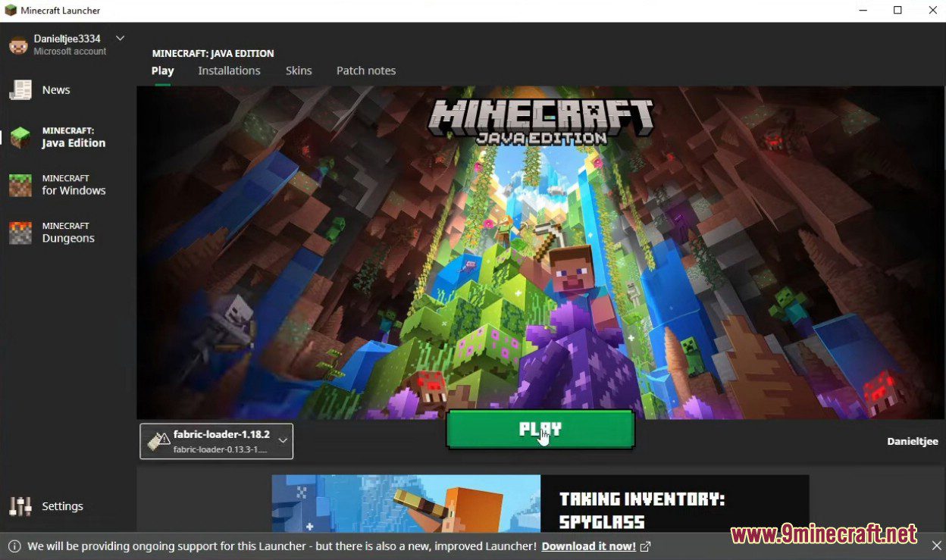Open the News section label
The image size is (946, 560).
[x=56, y=90]
